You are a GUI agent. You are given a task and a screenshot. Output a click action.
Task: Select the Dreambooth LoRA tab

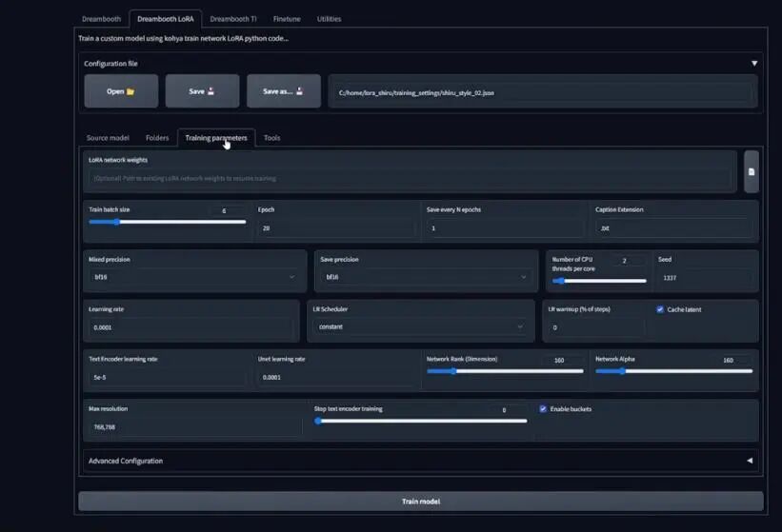pos(165,19)
